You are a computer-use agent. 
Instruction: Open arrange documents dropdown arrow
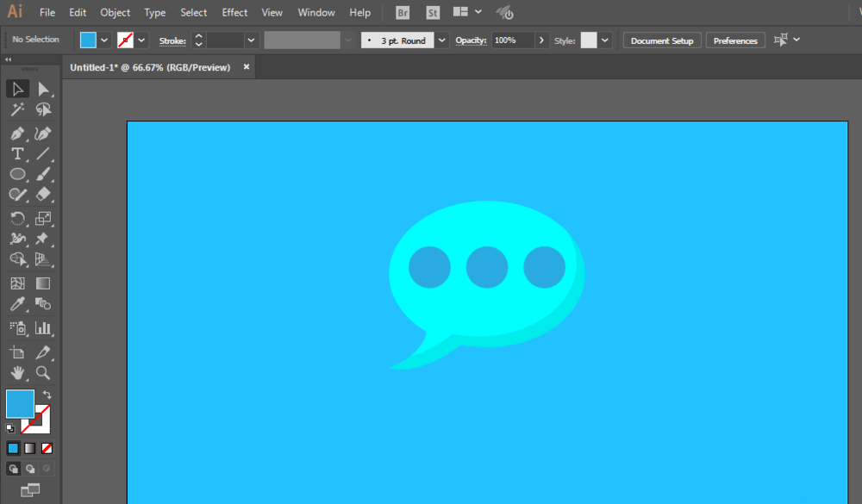tap(478, 11)
